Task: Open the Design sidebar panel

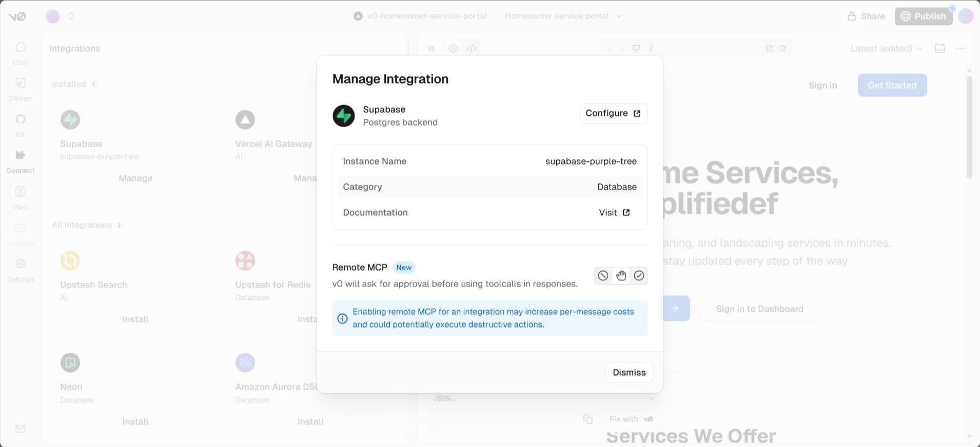Action: click(21, 89)
